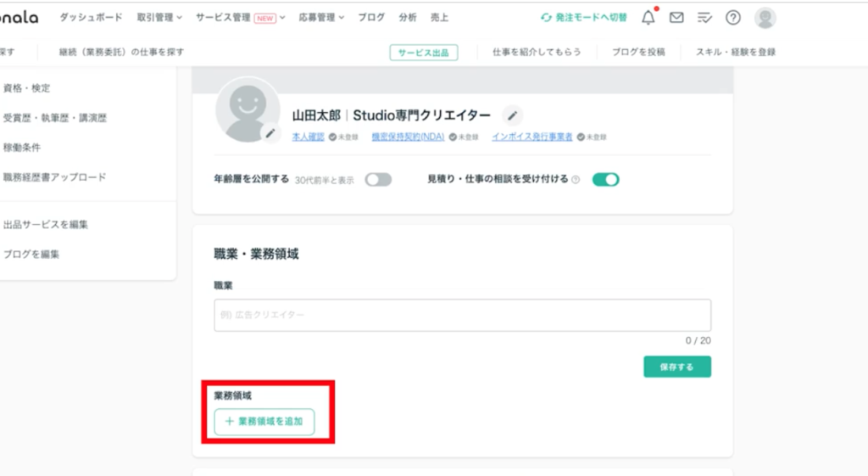Click the 職業・業務領域 heading
The width and height of the screenshot is (868, 476).
pos(256,255)
